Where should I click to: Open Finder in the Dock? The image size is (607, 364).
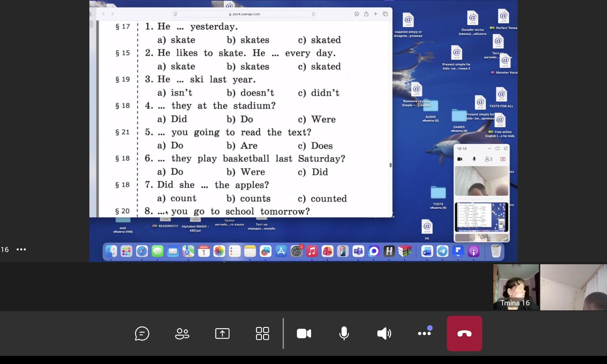[x=111, y=251]
